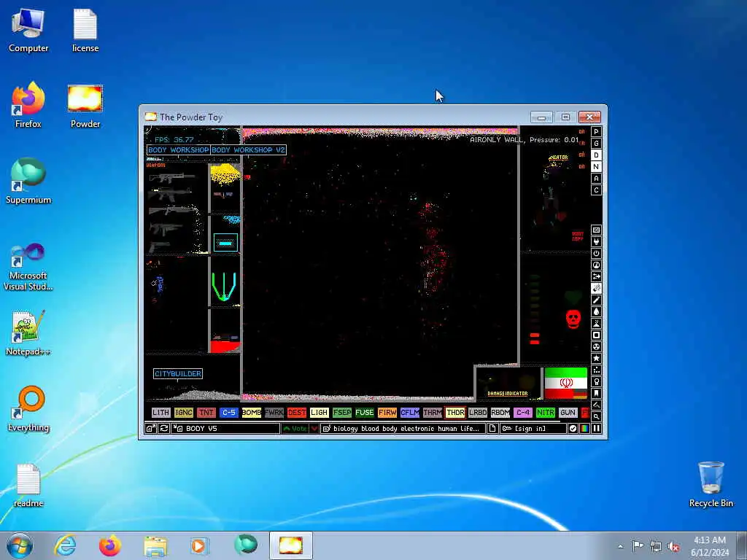The width and height of the screenshot is (747, 560).
Task: Follow the BODY WORKSHOP sign link
Action: (178, 150)
